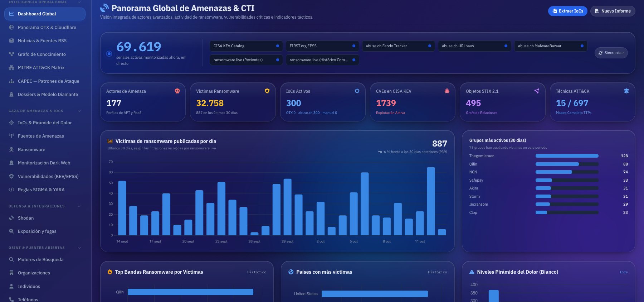The height and width of the screenshot is (302, 644).
Task: Open Grafo de Conocimiento page
Action: 45,54
